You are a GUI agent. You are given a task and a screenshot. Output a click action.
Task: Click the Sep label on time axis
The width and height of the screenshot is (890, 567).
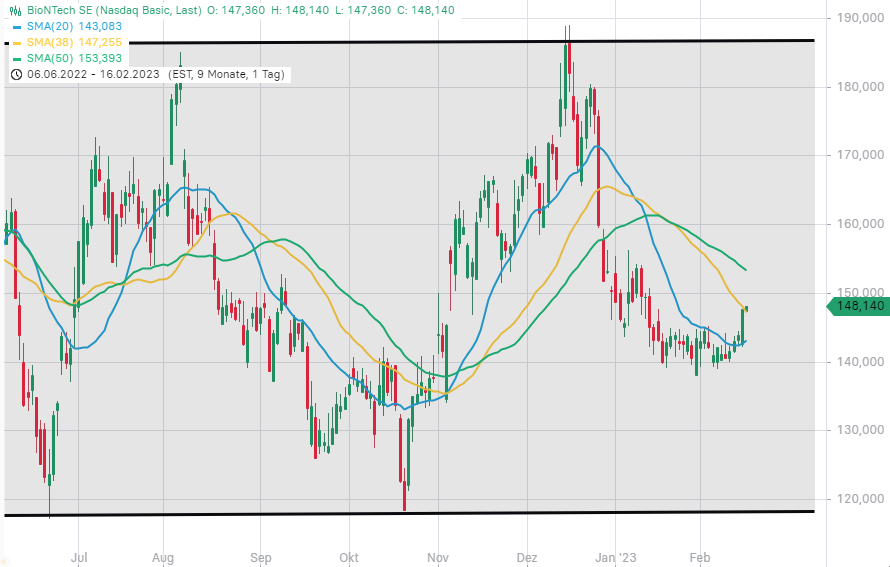point(261,558)
